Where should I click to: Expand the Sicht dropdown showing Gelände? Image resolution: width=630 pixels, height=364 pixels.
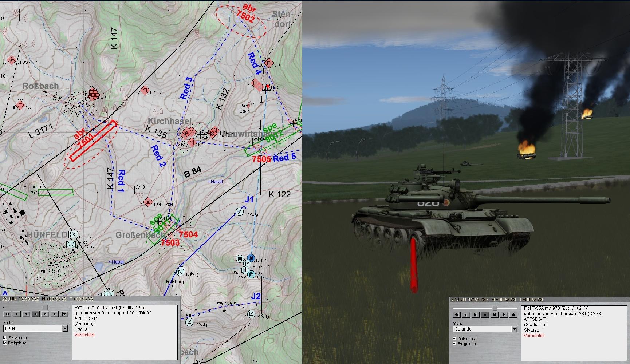pyautogui.click(x=514, y=329)
